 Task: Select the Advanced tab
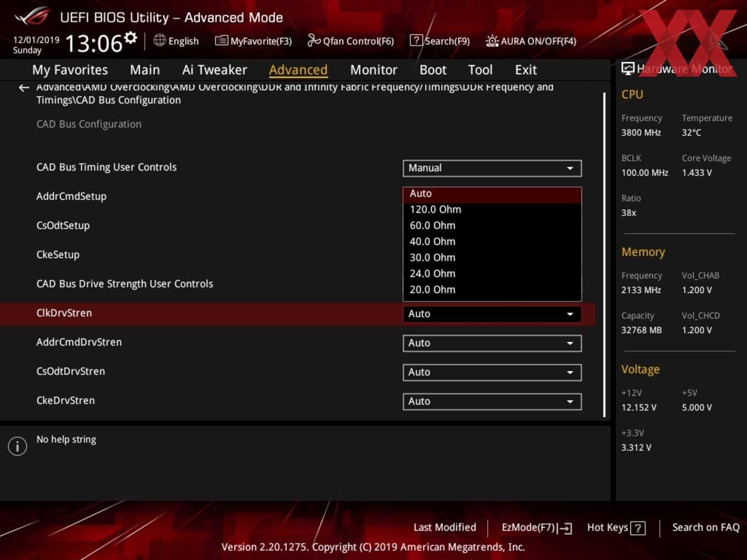click(x=298, y=70)
